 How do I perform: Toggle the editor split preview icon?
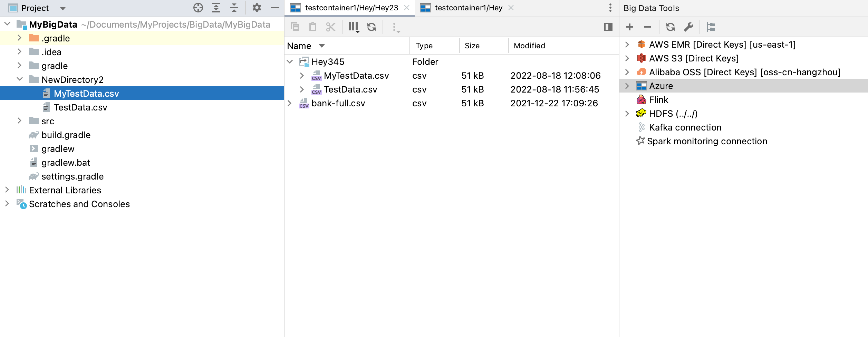tap(608, 27)
